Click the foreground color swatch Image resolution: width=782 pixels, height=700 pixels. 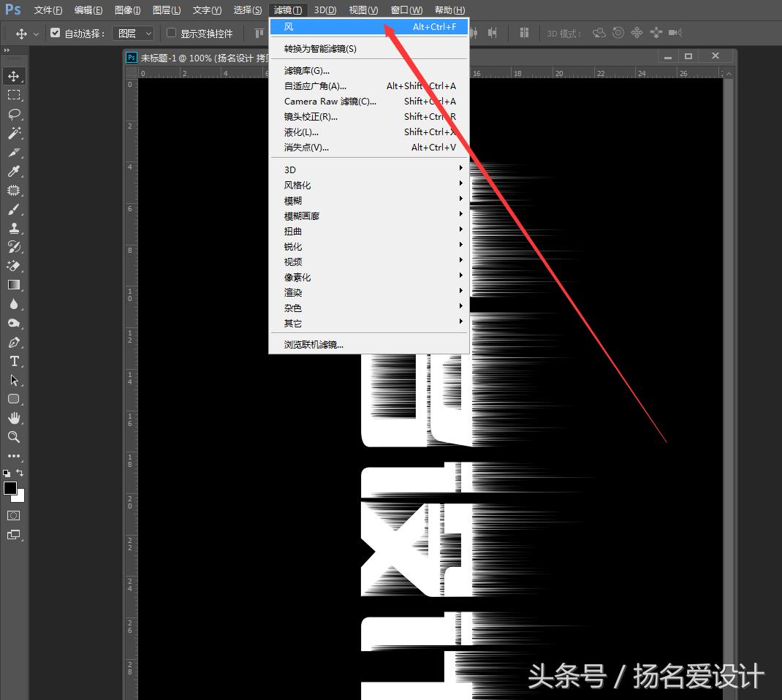tap(10, 488)
